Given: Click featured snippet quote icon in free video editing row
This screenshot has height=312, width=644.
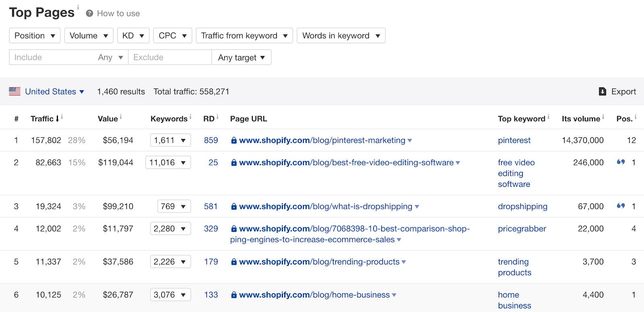Looking at the screenshot, I should coord(621,162).
